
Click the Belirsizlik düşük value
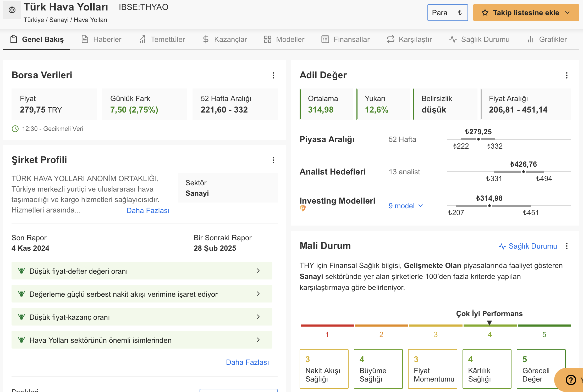point(434,110)
